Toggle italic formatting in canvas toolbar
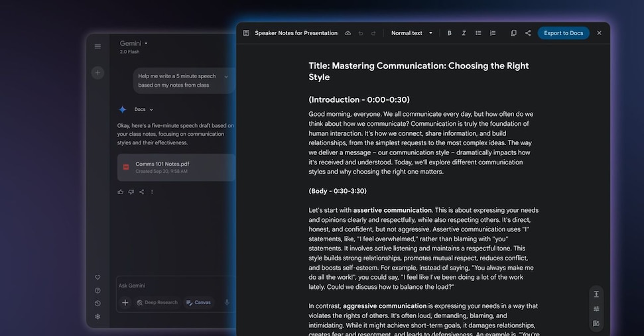644x336 pixels. pos(464,33)
